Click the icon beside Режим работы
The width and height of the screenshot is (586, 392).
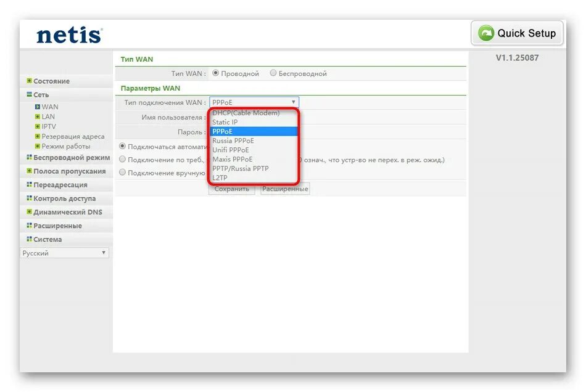coord(38,146)
